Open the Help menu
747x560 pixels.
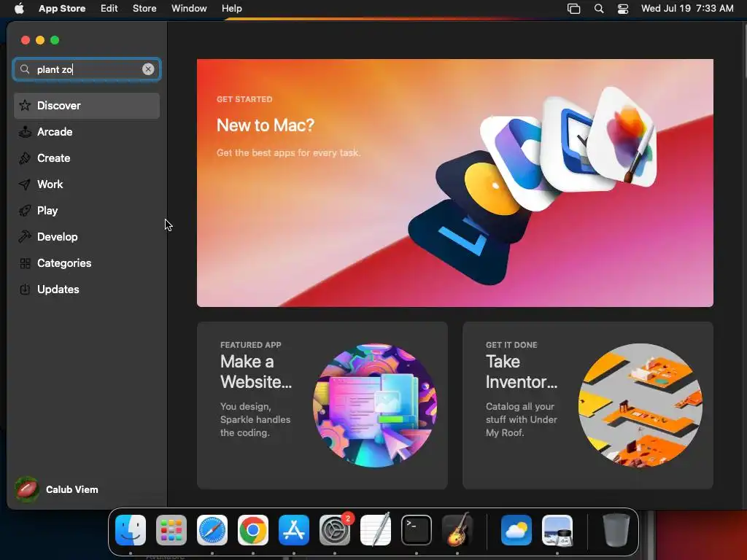tap(231, 8)
